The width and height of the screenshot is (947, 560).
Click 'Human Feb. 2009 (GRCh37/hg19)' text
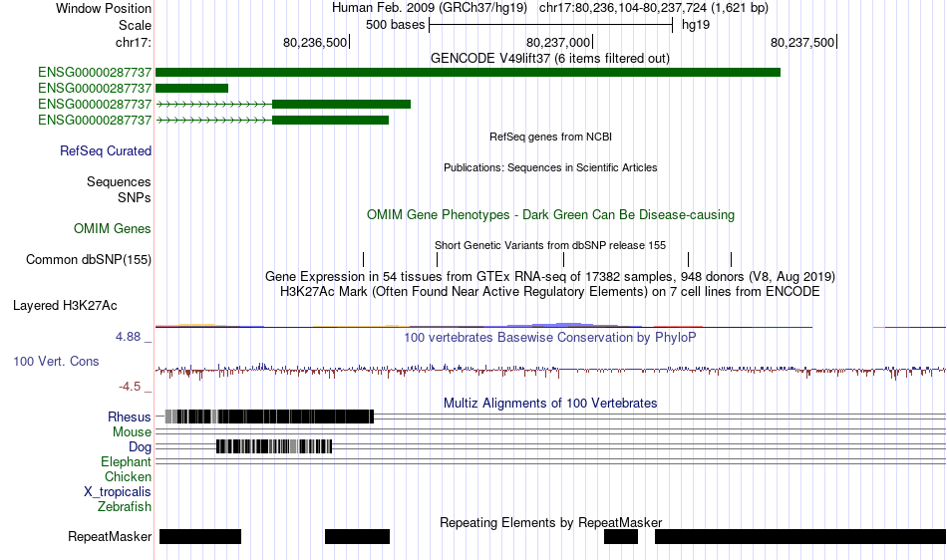tap(430, 8)
